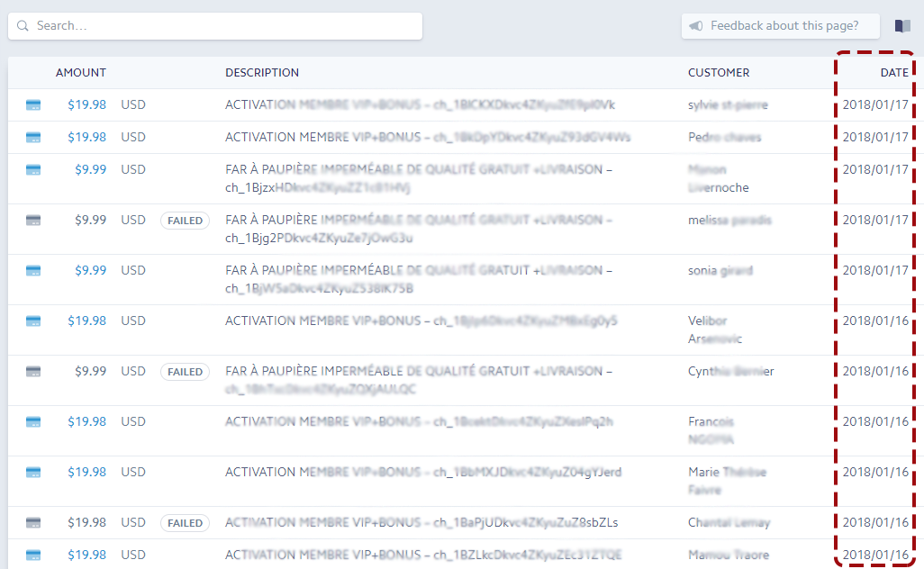Click customer name Pedro chaves
Viewport: 924px width, 569px height.
(724, 137)
